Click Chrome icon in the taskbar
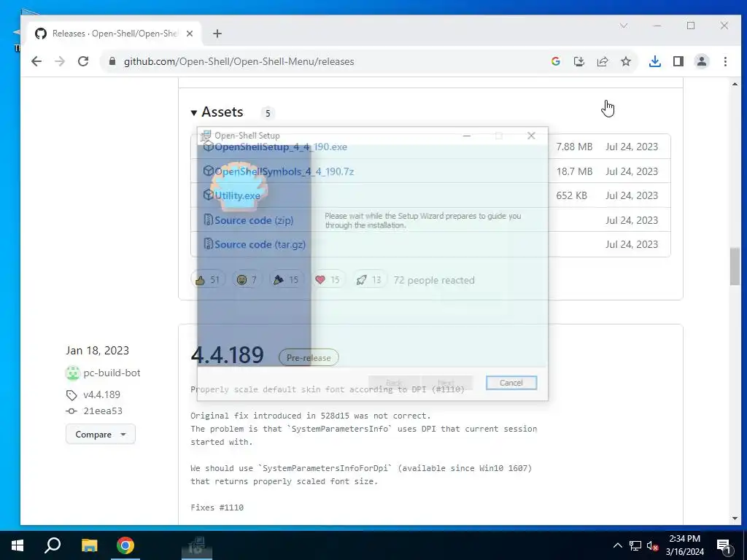The height and width of the screenshot is (560, 747). (x=125, y=545)
